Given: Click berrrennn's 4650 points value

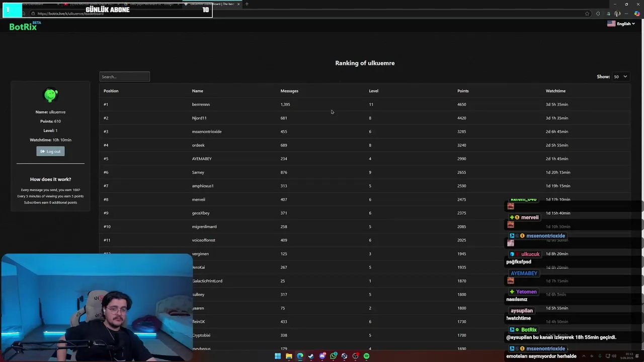Looking at the screenshot, I should tap(461, 105).
